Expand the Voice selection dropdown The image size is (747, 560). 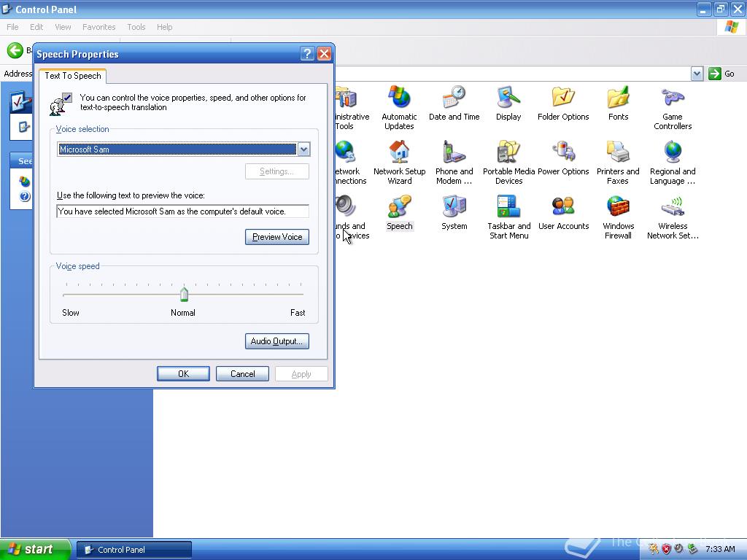tap(303, 149)
